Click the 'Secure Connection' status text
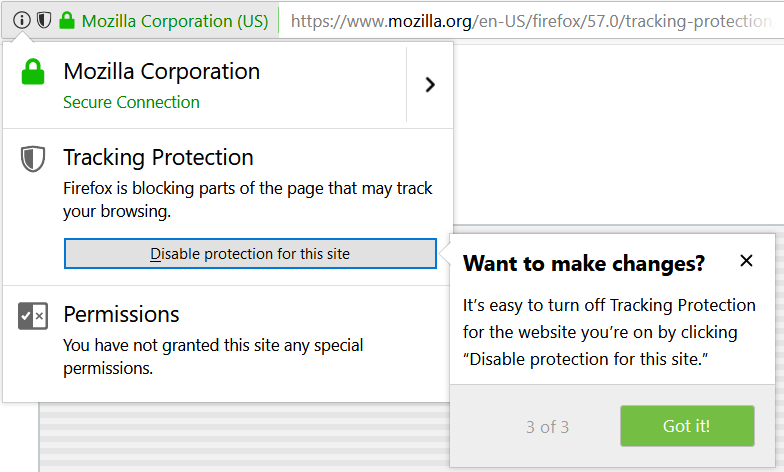 pos(131,102)
